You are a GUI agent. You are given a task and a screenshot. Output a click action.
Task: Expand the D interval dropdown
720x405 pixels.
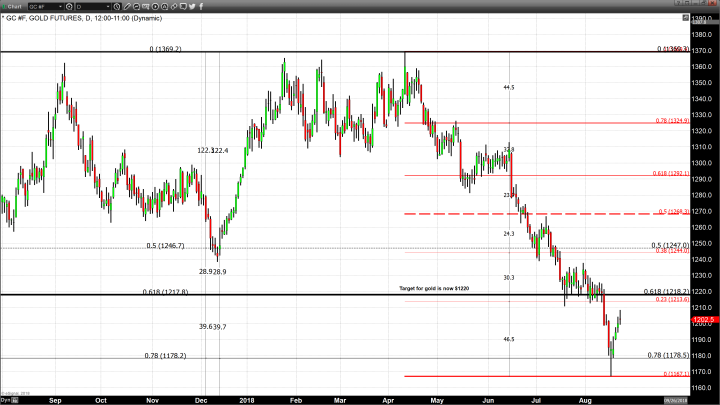pyautogui.click(x=109, y=7)
